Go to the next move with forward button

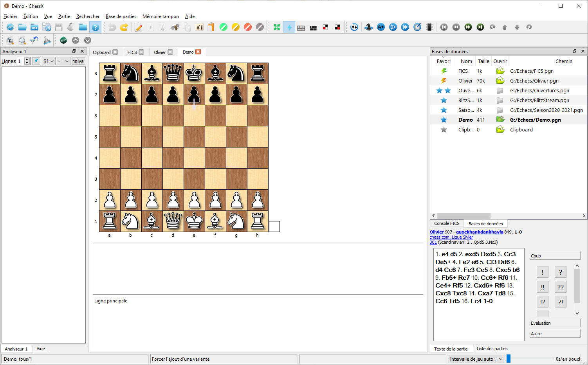(468, 27)
